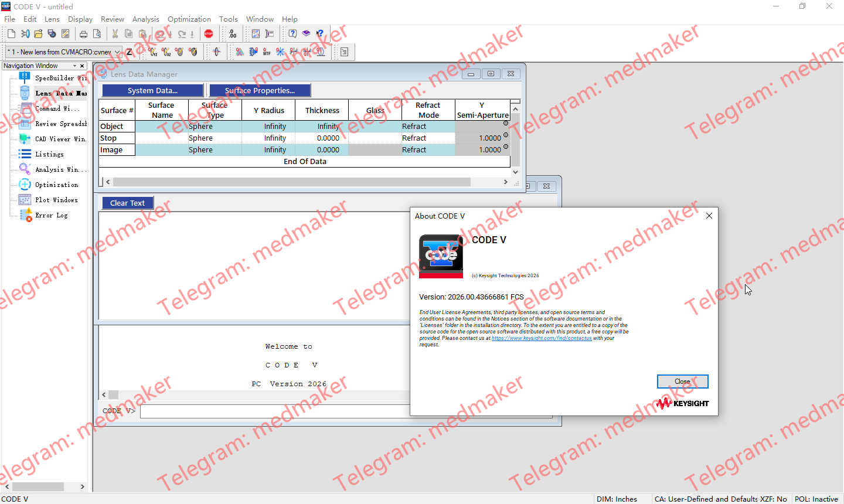Click Stop row thickness cell 0.0000

322,138
